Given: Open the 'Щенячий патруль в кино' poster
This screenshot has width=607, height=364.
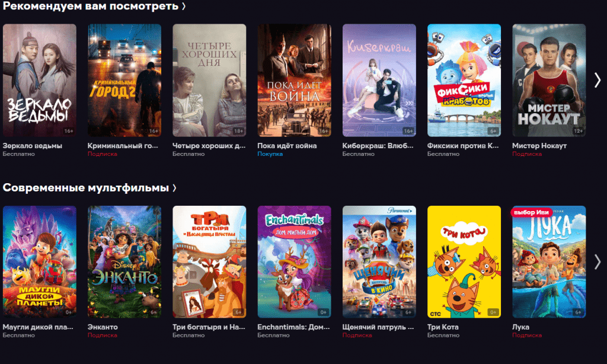Looking at the screenshot, I should pos(379,262).
